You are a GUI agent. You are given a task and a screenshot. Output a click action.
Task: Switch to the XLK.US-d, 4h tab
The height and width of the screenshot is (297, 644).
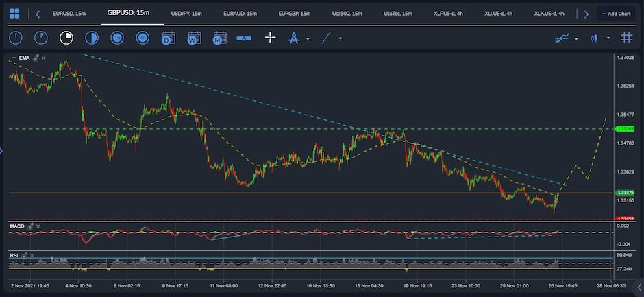click(549, 14)
